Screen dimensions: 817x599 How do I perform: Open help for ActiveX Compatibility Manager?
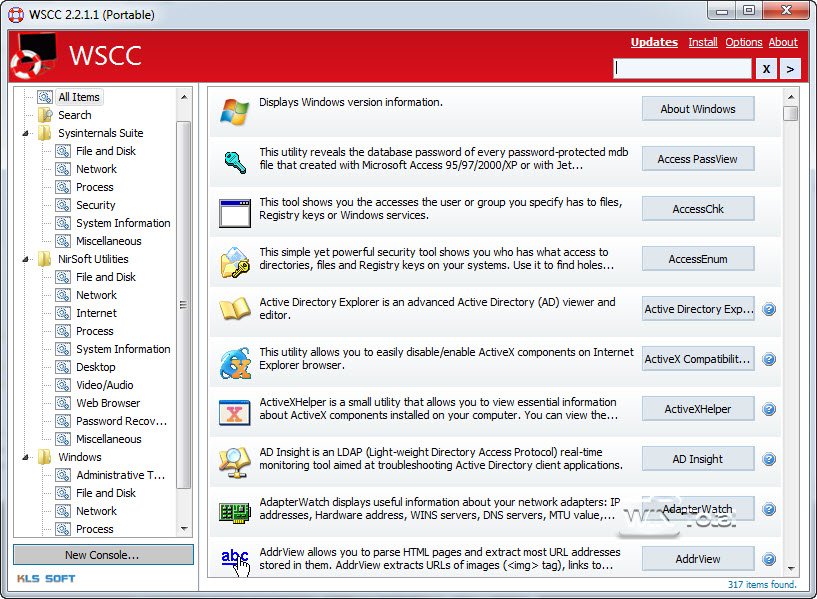769,359
